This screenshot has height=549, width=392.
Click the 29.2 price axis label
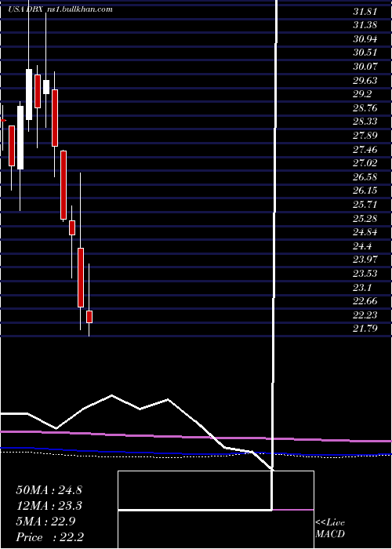362,94
